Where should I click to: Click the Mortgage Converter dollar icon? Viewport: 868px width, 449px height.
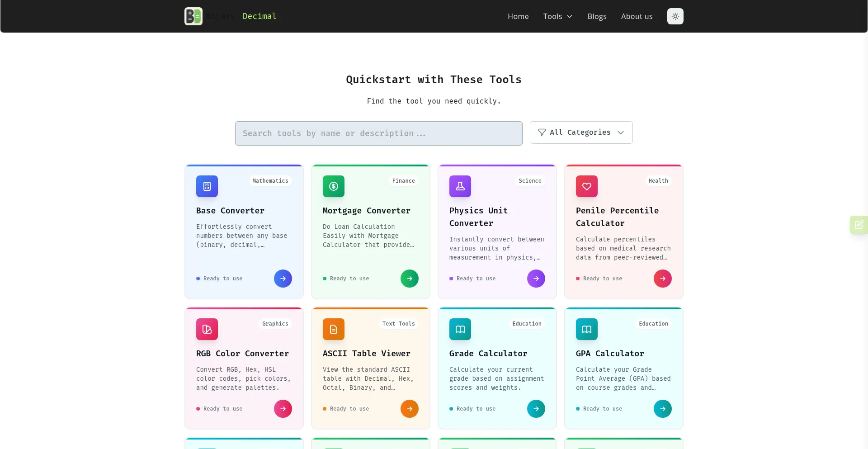334,186
